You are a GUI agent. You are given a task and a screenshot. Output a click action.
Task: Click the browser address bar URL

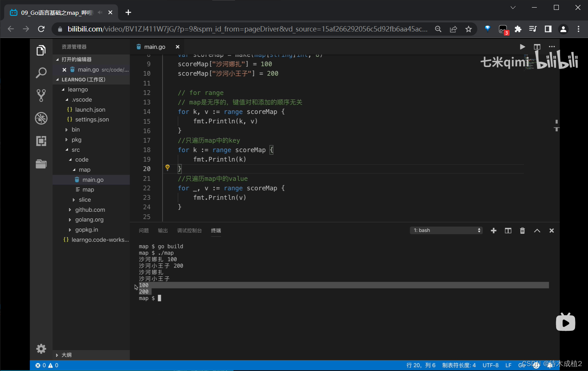point(248,29)
